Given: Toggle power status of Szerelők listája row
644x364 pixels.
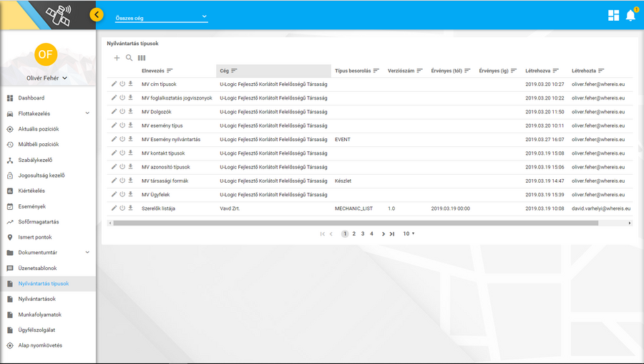Looking at the screenshot, I should [x=122, y=208].
